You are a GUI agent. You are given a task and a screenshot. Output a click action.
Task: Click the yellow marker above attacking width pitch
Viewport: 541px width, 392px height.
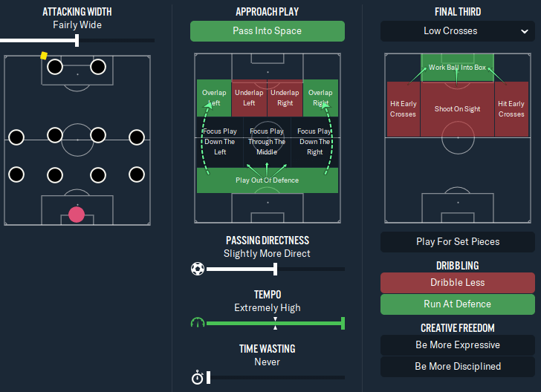click(x=44, y=56)
